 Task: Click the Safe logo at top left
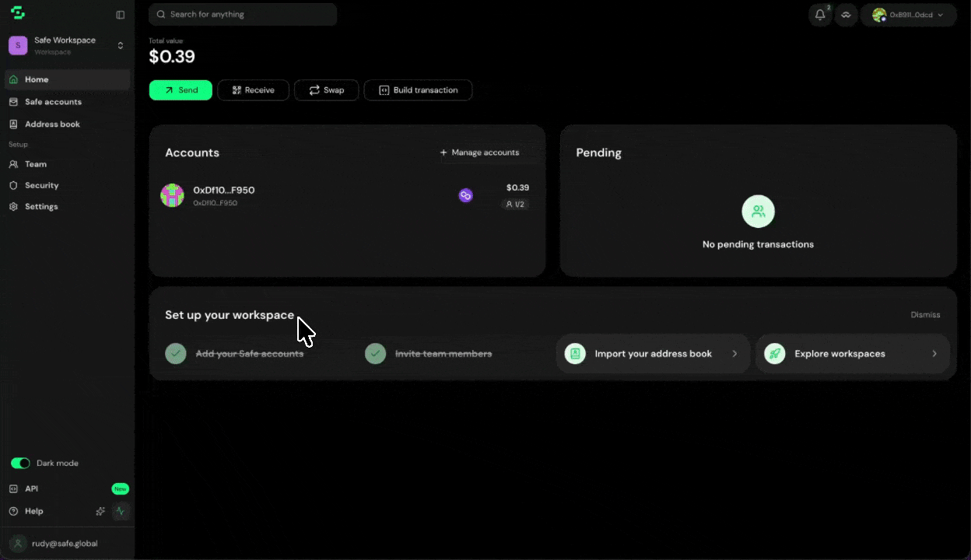(x=17, y=13)
